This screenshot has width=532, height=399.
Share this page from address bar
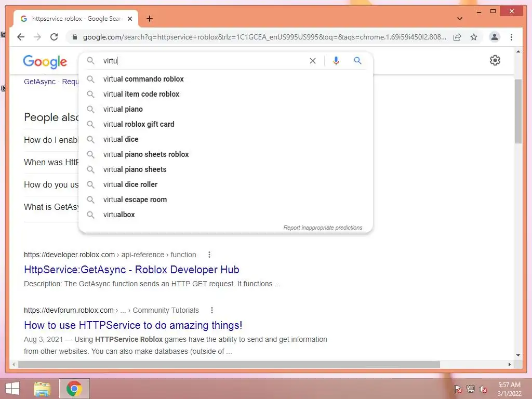(457, 37)
